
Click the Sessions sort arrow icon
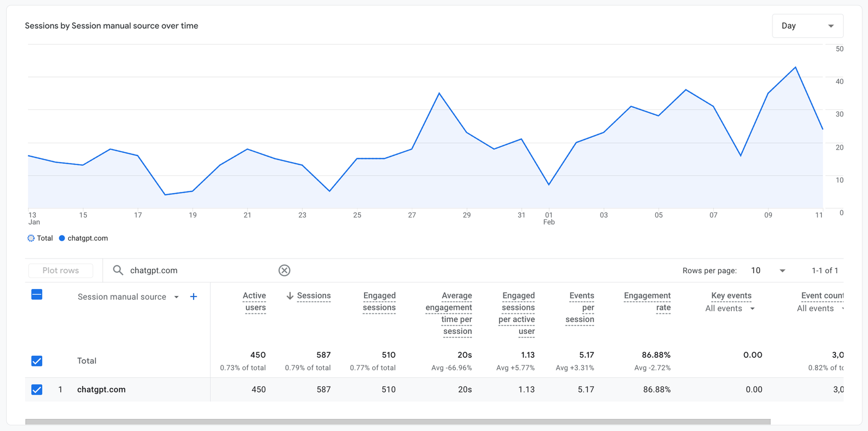point(290,296)
